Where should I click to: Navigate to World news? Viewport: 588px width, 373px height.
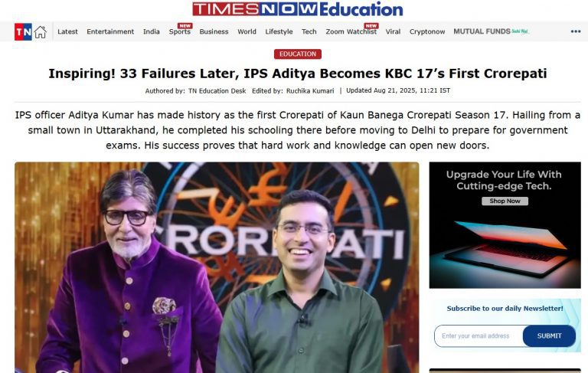pos(247,32)
